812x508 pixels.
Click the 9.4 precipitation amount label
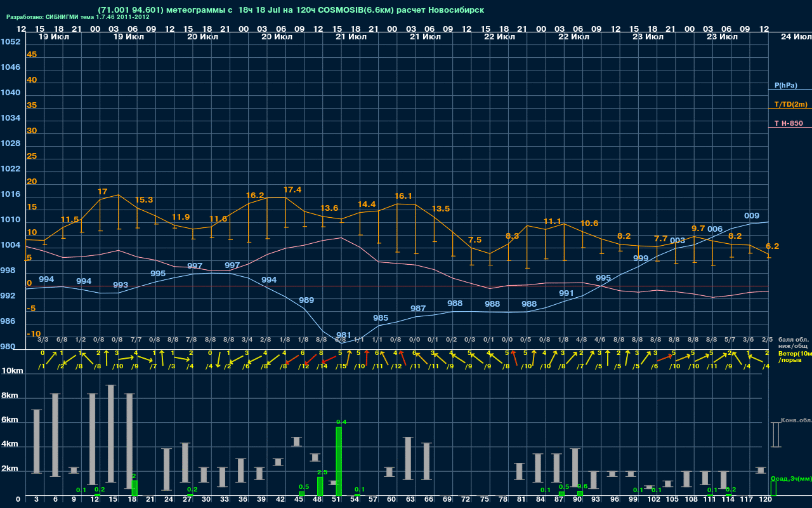[341, 422]
